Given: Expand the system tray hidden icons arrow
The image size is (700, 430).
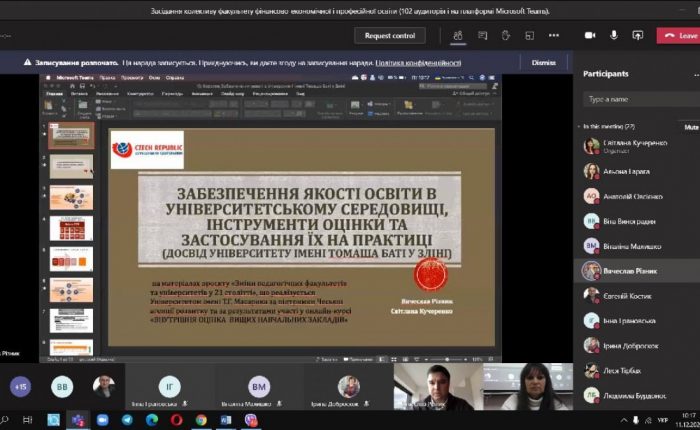Looking at the screenshot, I should pyautogui.click(x=623, y=420).
